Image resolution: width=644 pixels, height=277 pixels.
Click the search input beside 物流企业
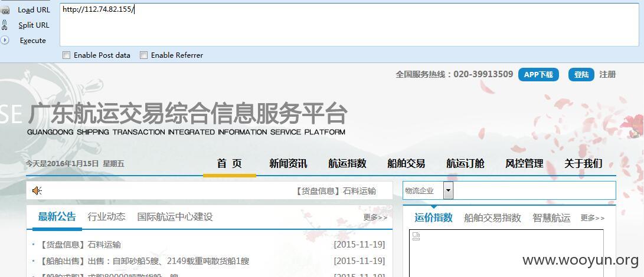click(x=534, y=191)
